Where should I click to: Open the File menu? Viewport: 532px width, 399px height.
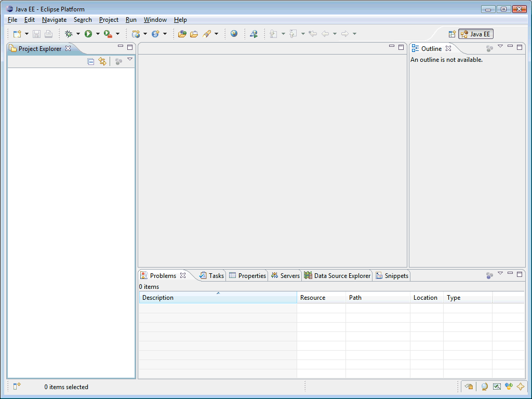[x=12, y=20]
